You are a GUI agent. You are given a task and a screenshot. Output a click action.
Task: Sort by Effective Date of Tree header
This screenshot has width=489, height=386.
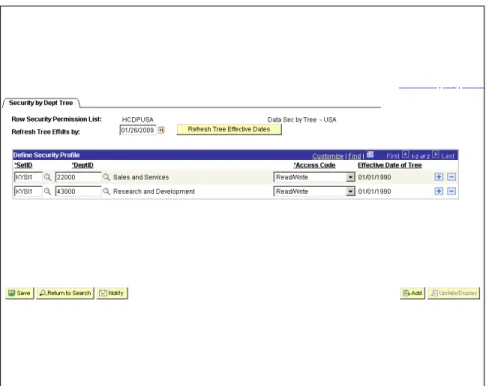coord(390,165)
